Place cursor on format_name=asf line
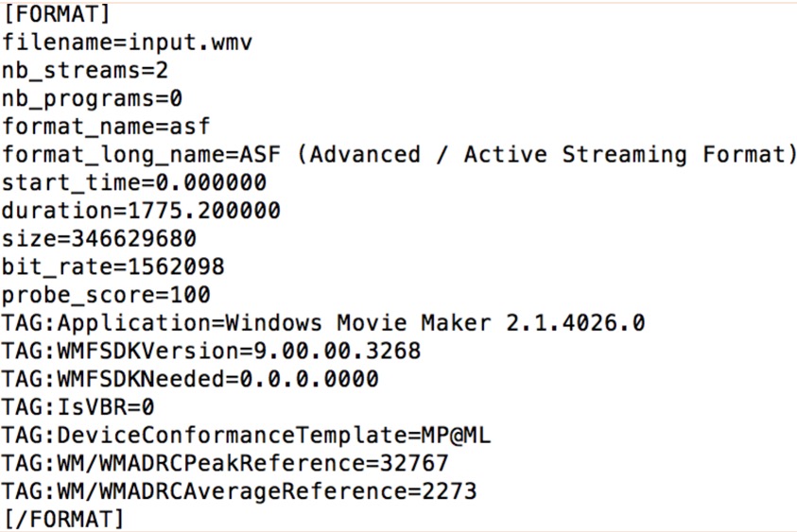This screenshot has height=532, width=797. coord(106,127)
